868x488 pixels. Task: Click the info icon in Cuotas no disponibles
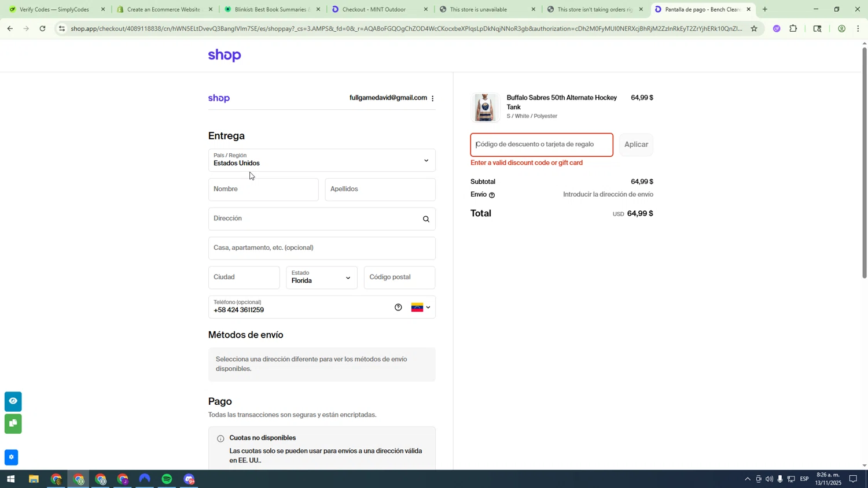pos(220,439)
